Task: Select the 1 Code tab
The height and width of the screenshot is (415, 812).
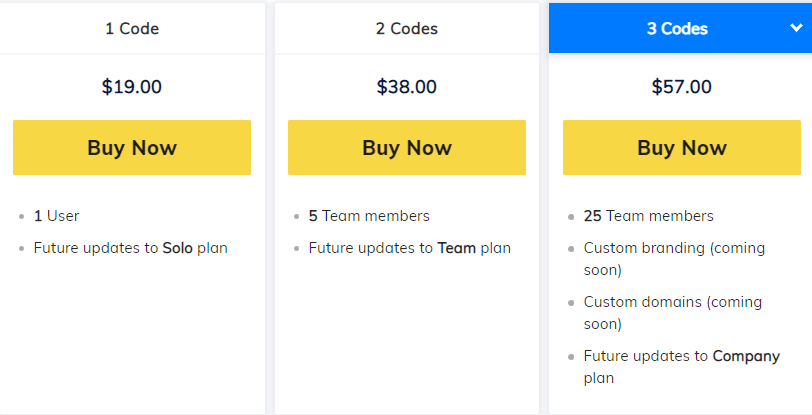Action: [132, 28]
